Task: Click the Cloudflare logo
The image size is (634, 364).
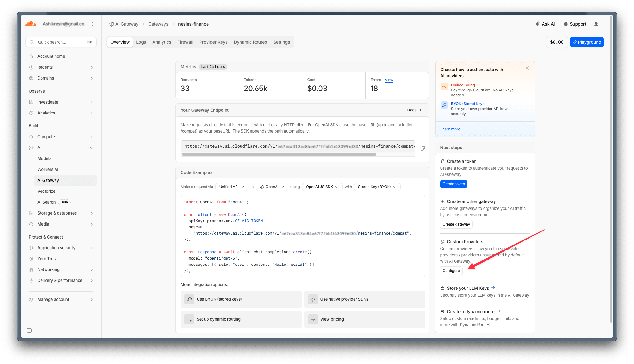Action: click(x=31, y=24)
